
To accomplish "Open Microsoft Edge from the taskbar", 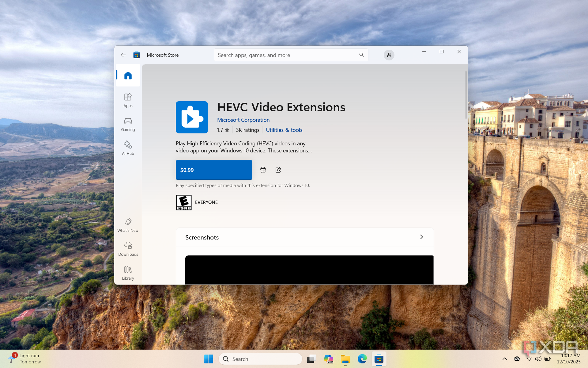I will (362, 359).
